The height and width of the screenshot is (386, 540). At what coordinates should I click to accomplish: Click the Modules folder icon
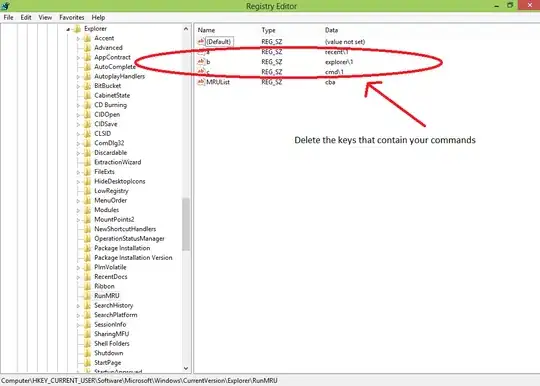point(87,210)
